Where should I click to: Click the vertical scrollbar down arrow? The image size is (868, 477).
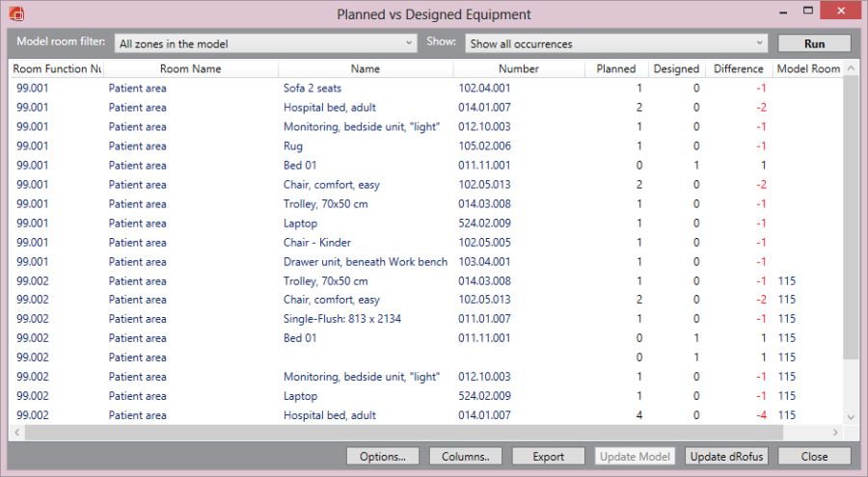pos(850,416)
